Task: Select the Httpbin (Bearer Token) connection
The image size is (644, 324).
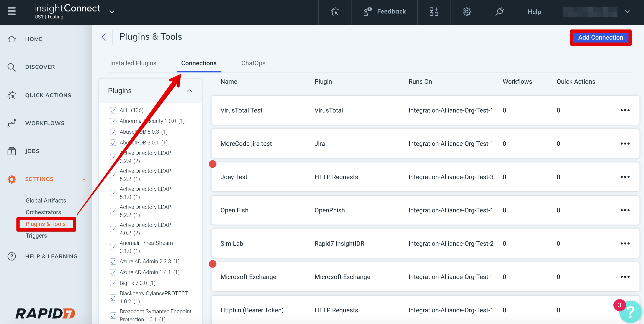Action: (x=252, y=310)
